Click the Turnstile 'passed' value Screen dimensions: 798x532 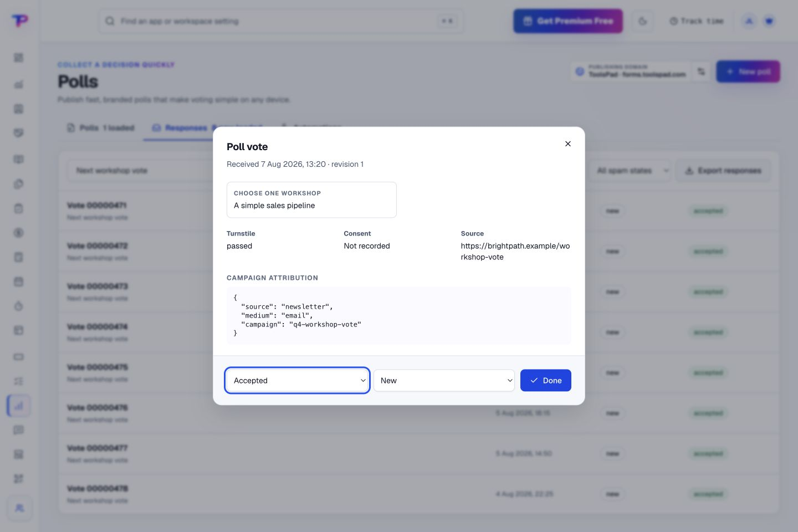[x=239, y=245]
